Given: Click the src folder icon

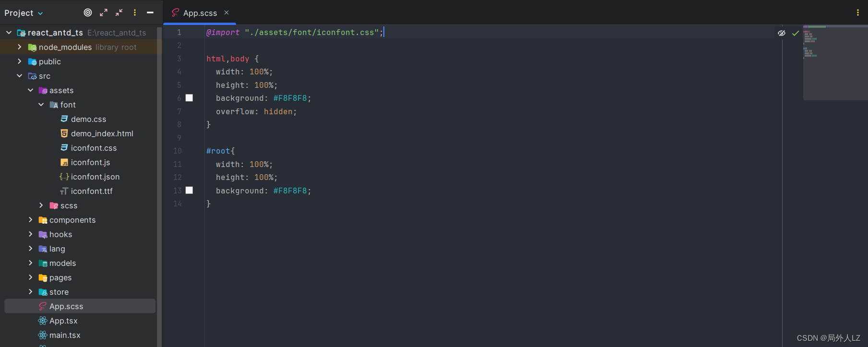Looking at the screenshot, I should 32,76.
